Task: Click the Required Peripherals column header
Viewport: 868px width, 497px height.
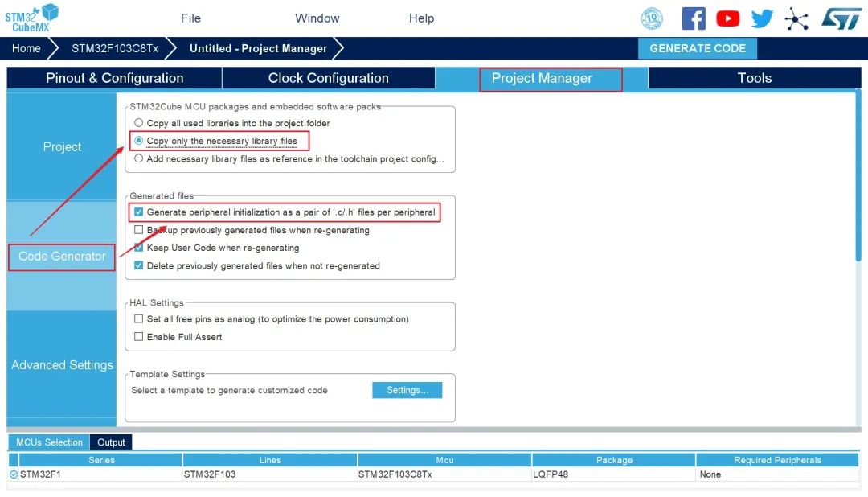Action: (777, 460)
